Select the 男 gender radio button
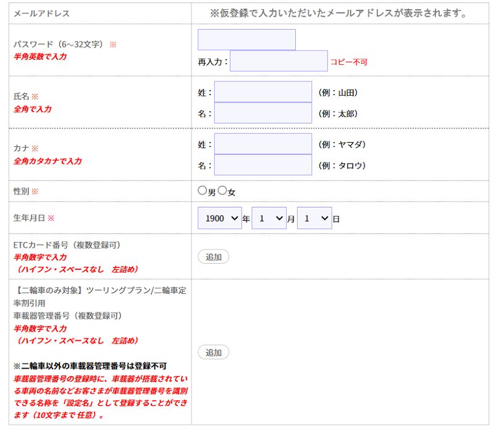 (x=202, y=191)
